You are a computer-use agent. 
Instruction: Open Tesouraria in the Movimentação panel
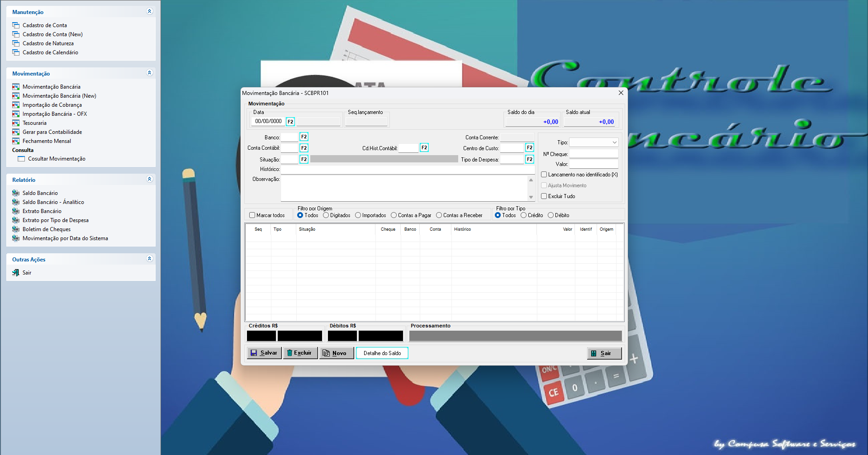tap(34, 123)
